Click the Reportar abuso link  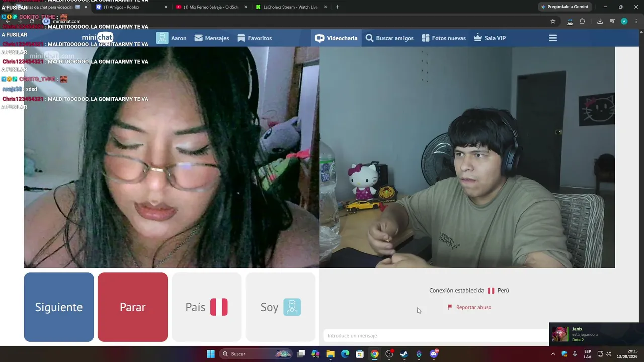point(469,307)
